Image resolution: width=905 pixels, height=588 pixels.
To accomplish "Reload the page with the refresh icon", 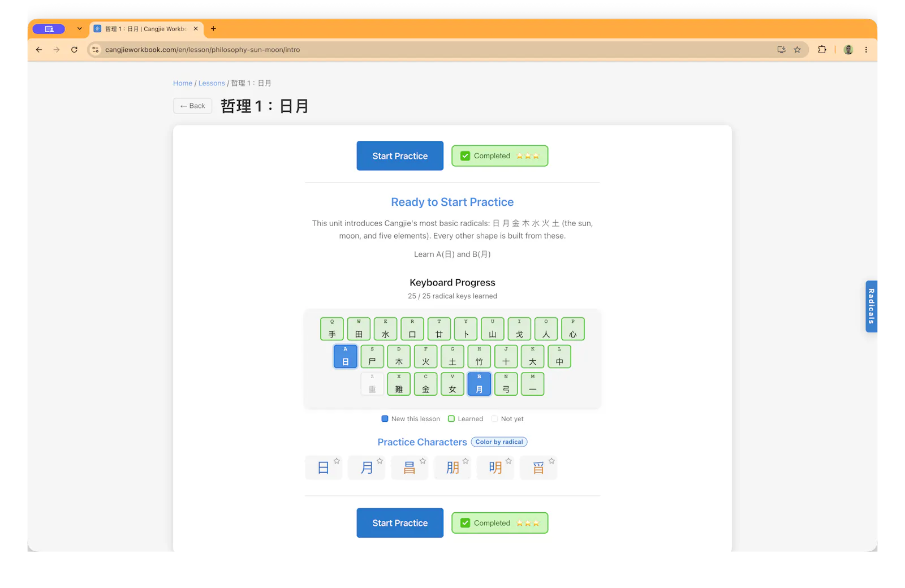I will click(74, 50).
